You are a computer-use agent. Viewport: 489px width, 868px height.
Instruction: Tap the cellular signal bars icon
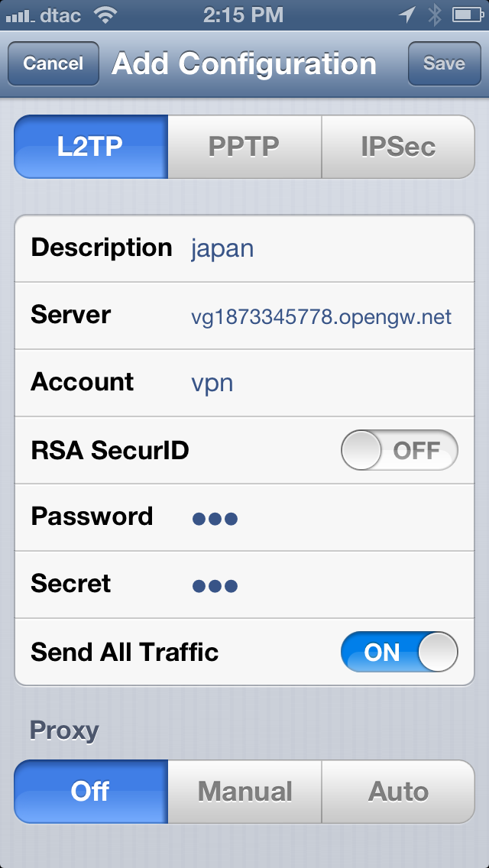coord(21,16)
